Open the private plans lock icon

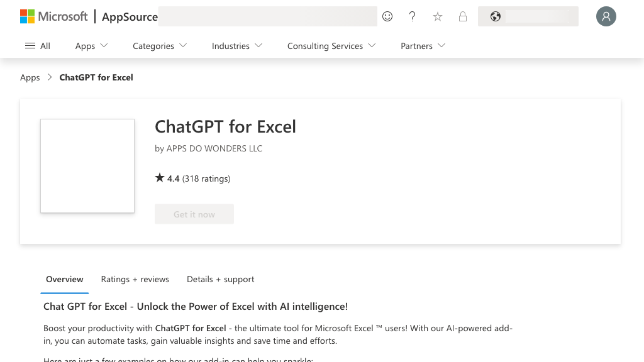[x=462, y=17]
